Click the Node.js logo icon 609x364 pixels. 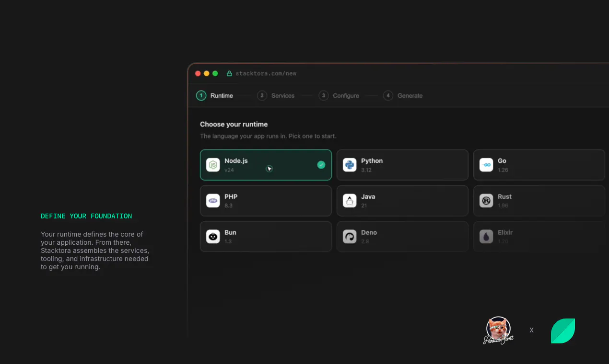click(x=213, y=165)
